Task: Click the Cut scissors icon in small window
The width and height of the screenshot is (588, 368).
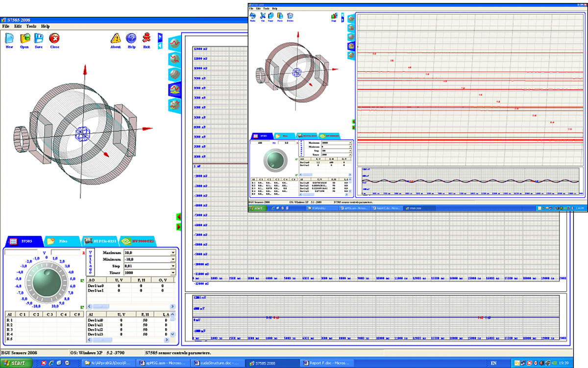Action: coord(262,16)
